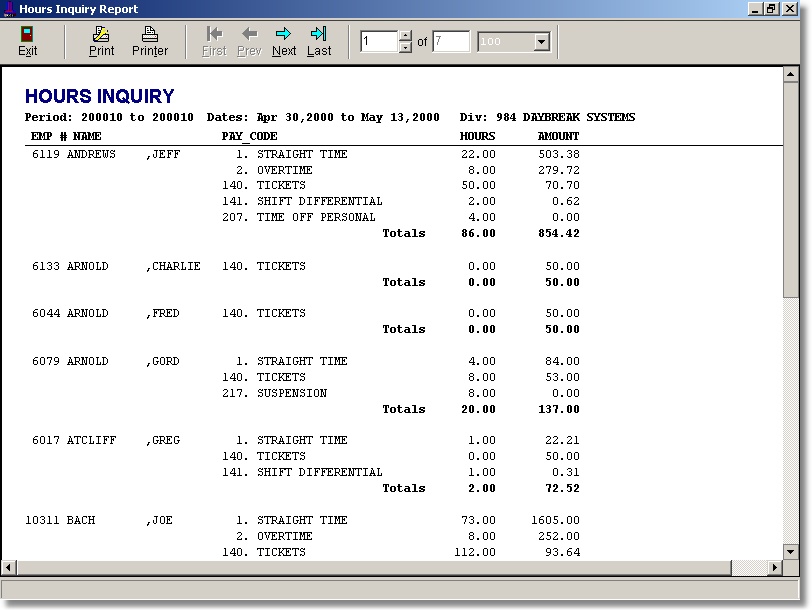Click the HOURS column header
The width and height of the screenshot is (812, 612).
point(477,136)
